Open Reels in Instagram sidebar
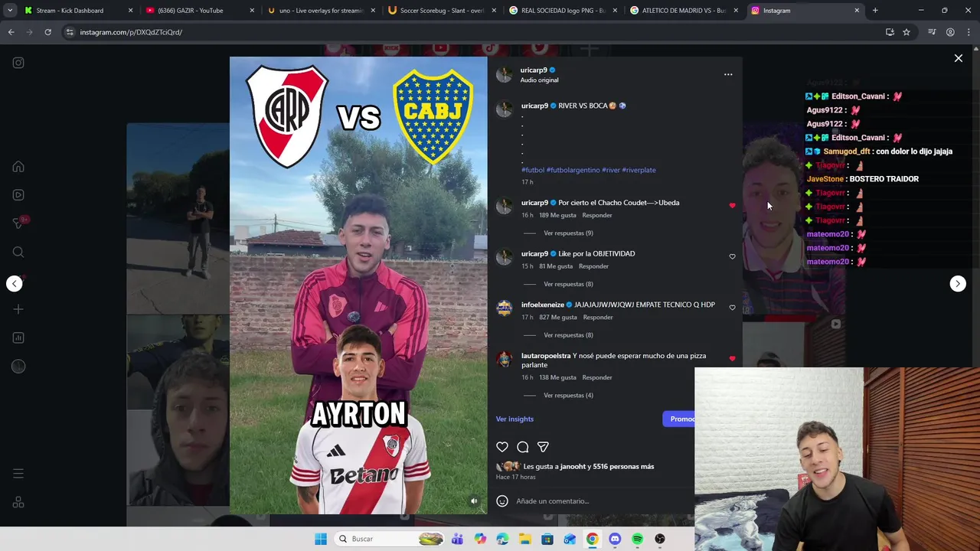Viewport: 980px width, 551px height. (x=18, y=195)
